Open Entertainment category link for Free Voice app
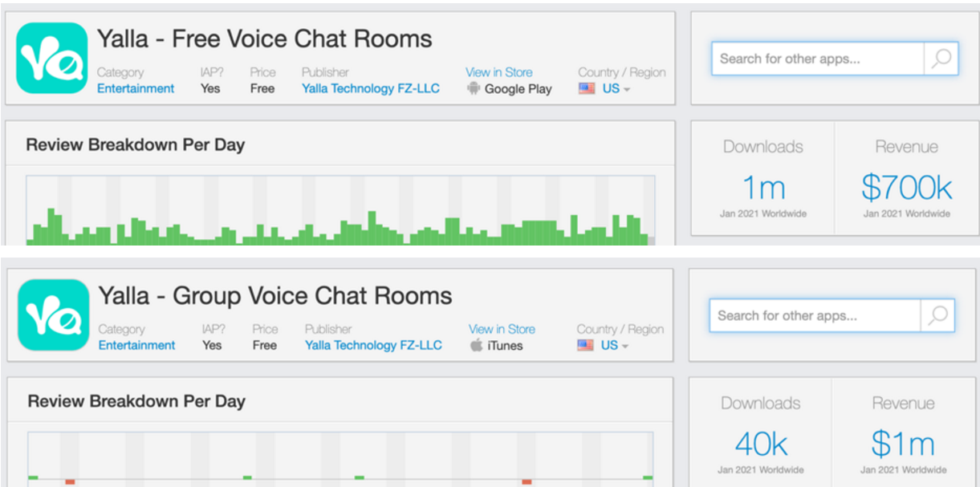The image size is (980, 487). point(136,89)
